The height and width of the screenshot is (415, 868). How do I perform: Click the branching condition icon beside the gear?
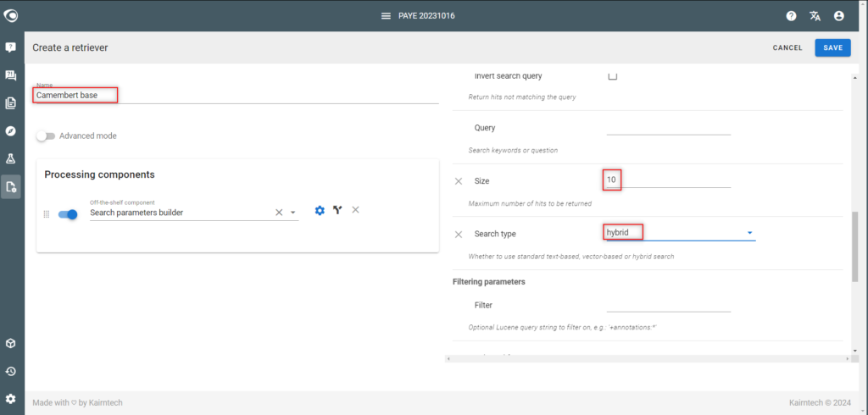pos(337,210)
